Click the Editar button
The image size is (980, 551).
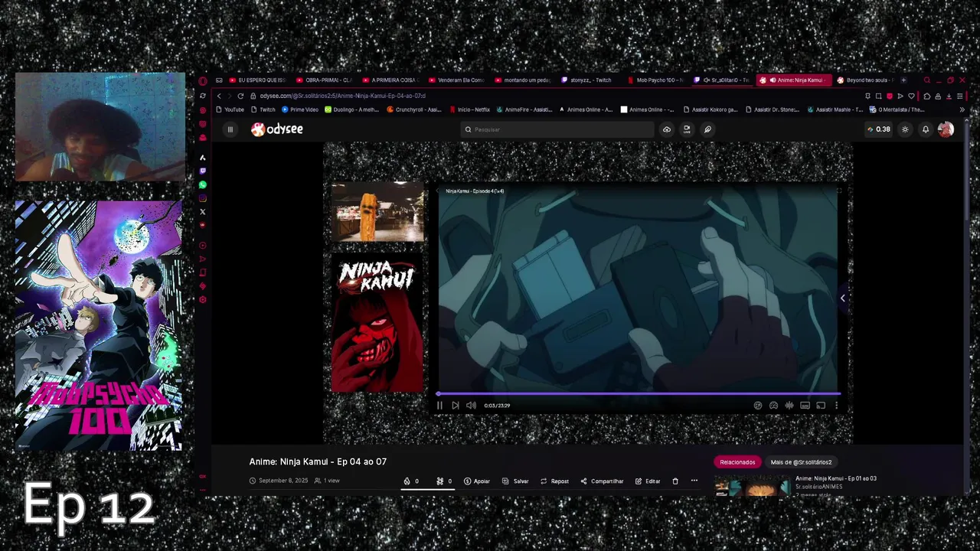[x=648, y=481]
